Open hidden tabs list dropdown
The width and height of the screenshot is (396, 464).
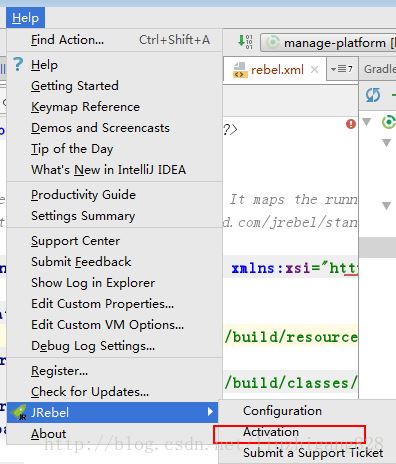pyautogui.click(x=342, y=69)
